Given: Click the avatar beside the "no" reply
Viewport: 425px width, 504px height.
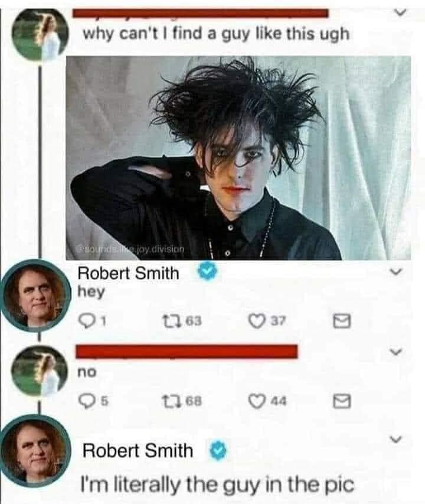Looking at the screenshot, I should pyautogui.click(x=40, y=371).
